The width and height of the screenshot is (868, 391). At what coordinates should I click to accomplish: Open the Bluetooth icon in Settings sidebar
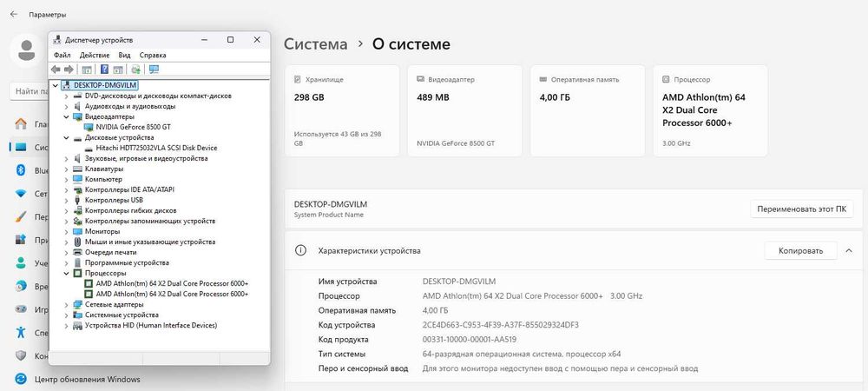[x=21, y=170]
